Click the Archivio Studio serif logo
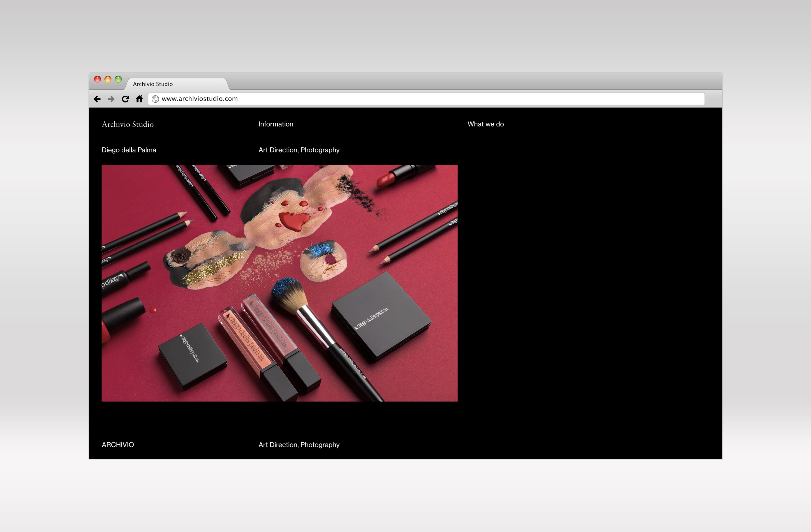The width and height of the screenshot is (811, 532). pyautogui.click(x=128, y=124)
